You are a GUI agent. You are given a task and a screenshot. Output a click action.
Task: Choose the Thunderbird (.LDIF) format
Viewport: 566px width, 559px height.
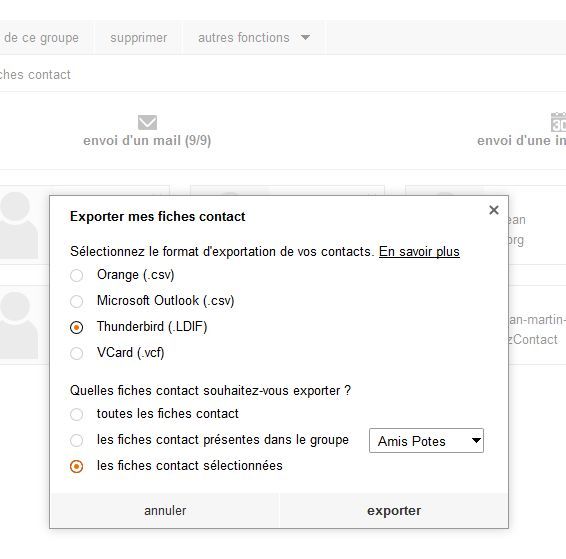point(77,327)
